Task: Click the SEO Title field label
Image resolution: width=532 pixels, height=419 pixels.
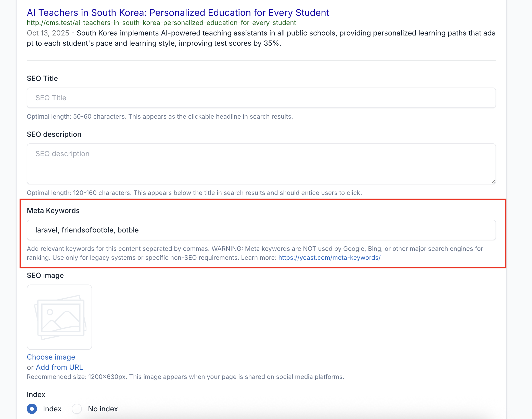Action: [42, 78]
